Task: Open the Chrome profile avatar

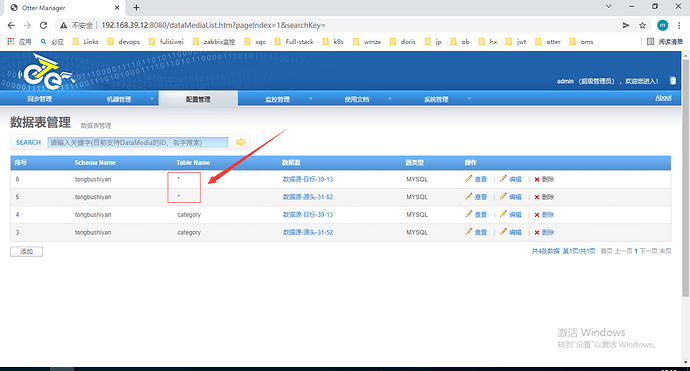Action: point(662,26)
